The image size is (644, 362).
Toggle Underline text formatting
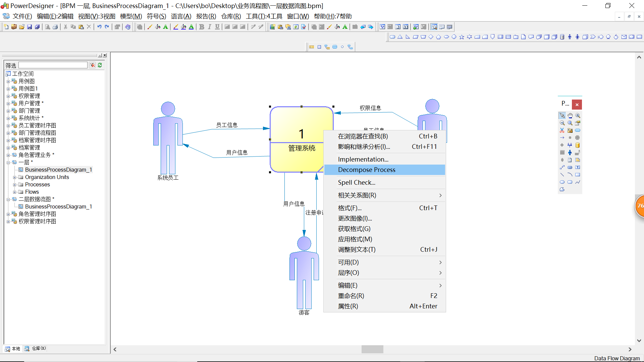pyautogui.click(x=217, y=27)
